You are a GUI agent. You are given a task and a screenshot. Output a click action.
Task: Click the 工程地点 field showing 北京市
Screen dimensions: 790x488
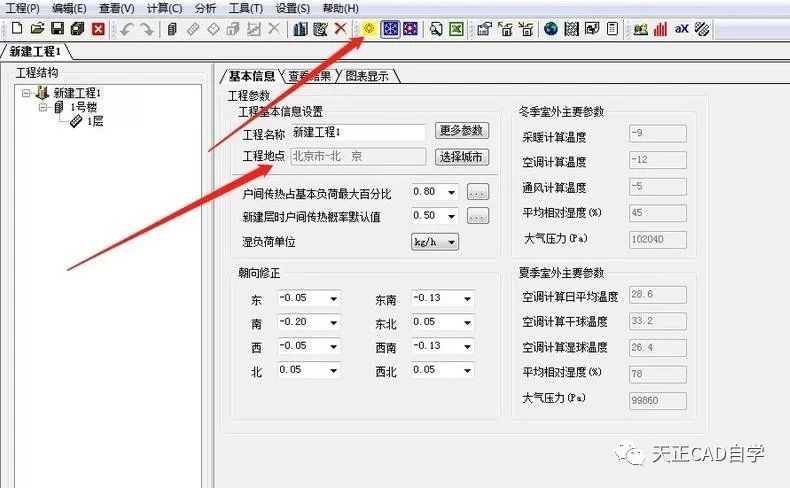(x=358, y=157)
